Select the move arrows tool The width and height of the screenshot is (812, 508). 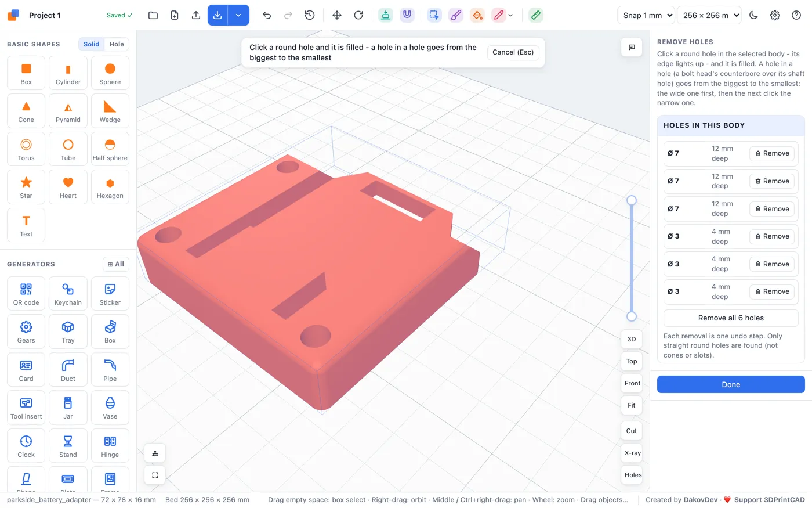(337, 15)
